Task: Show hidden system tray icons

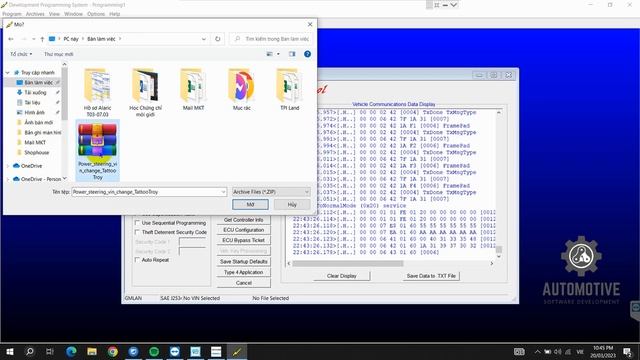Action: [538, 352]
